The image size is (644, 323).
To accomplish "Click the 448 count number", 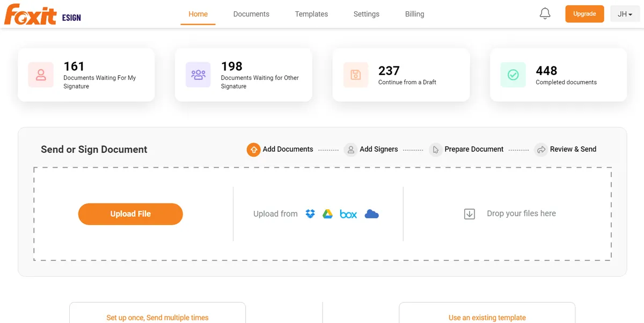I will pyautogui.click(x=546, y=71).
